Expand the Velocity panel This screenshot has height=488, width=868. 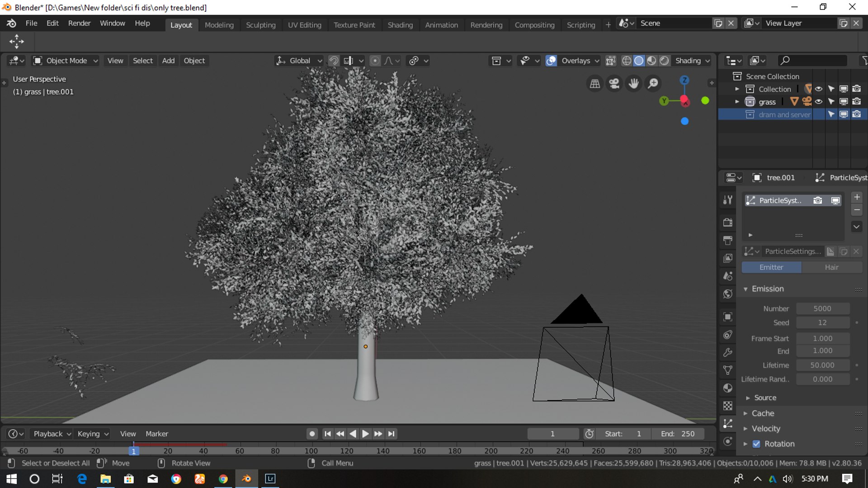(x=745, y=429)
